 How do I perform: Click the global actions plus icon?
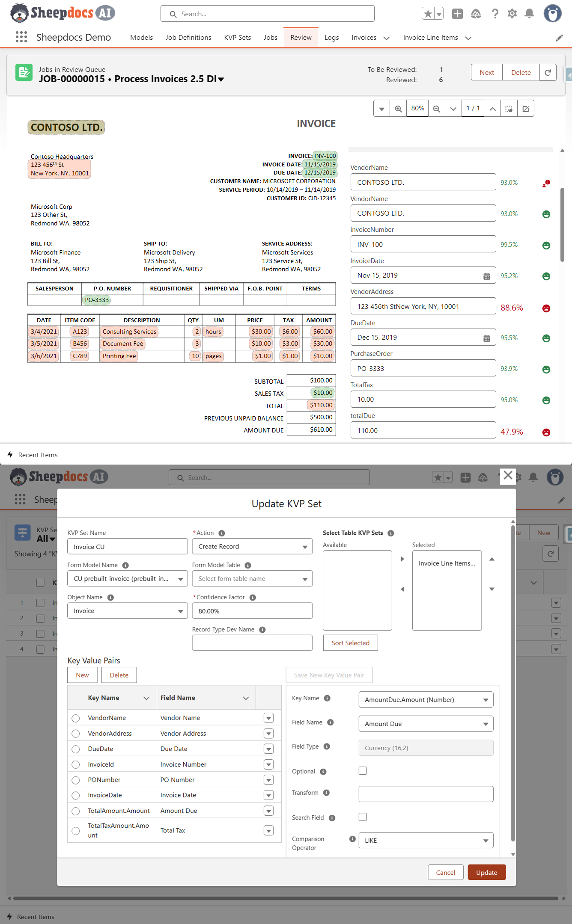[457, 14]
